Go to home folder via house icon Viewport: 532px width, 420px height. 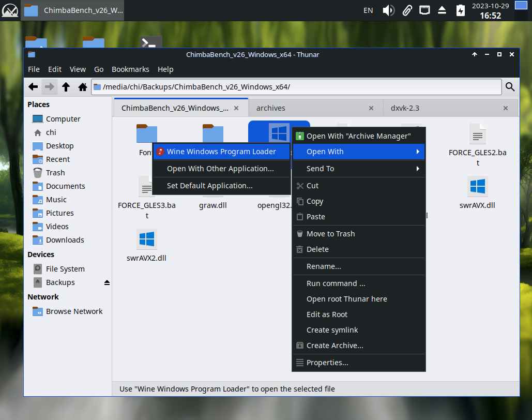pyautogui.click(x=82, y=87)
